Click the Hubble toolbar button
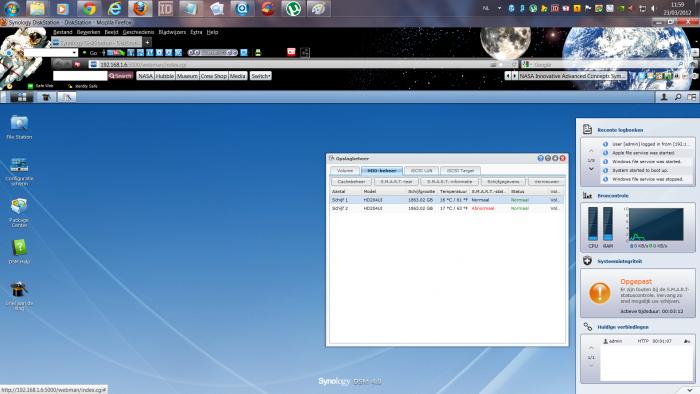Image resolution: width=700 pixels, height=394 pixels. coord(165,76)
